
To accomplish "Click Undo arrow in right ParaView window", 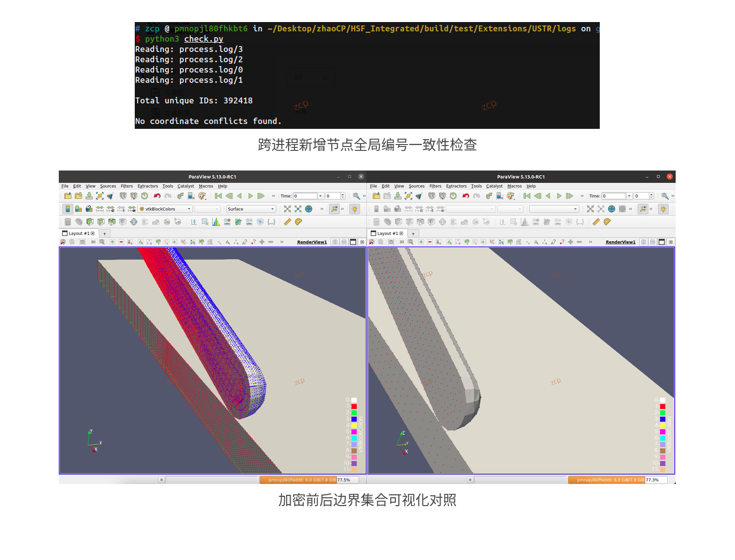I will 465,196.
